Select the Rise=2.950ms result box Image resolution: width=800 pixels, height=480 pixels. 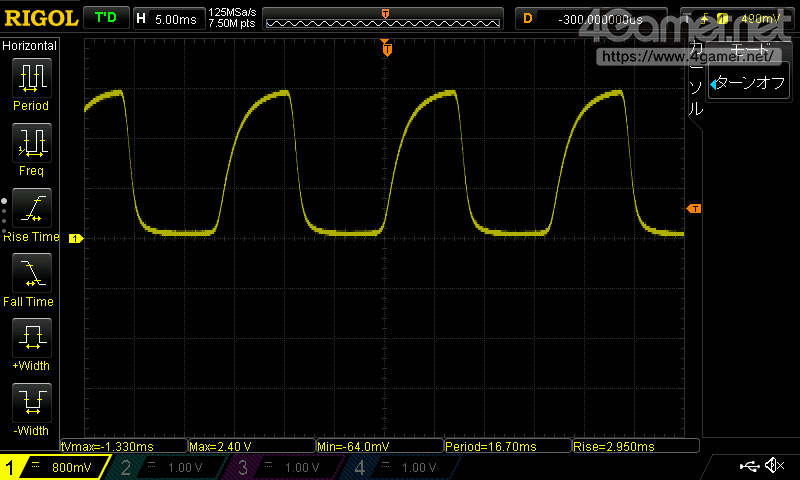[635, 446]
